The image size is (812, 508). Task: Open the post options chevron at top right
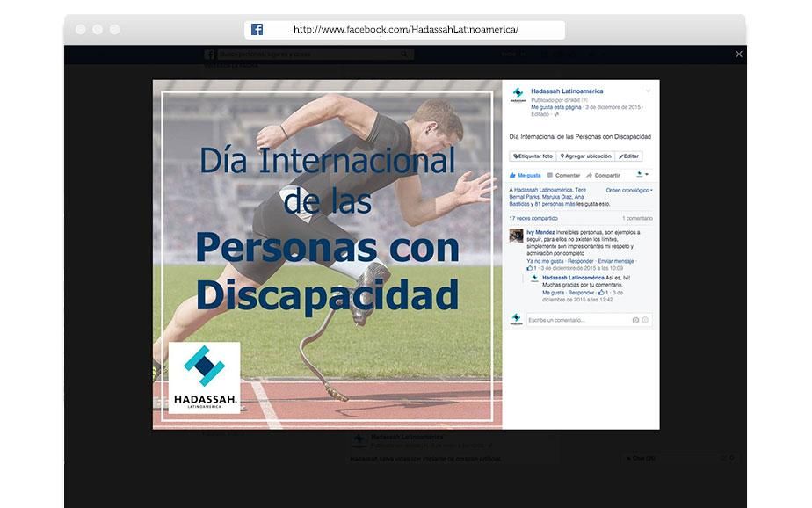coord(648,91)
